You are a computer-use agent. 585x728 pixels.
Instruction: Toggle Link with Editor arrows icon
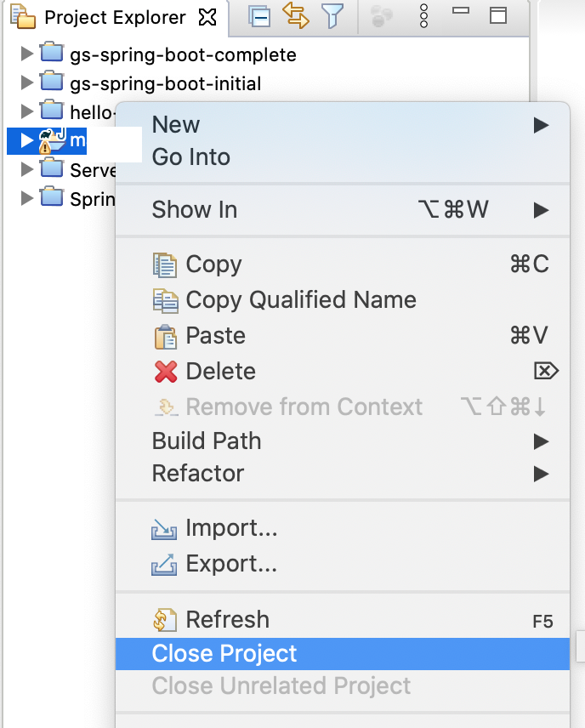click(295, 15)
